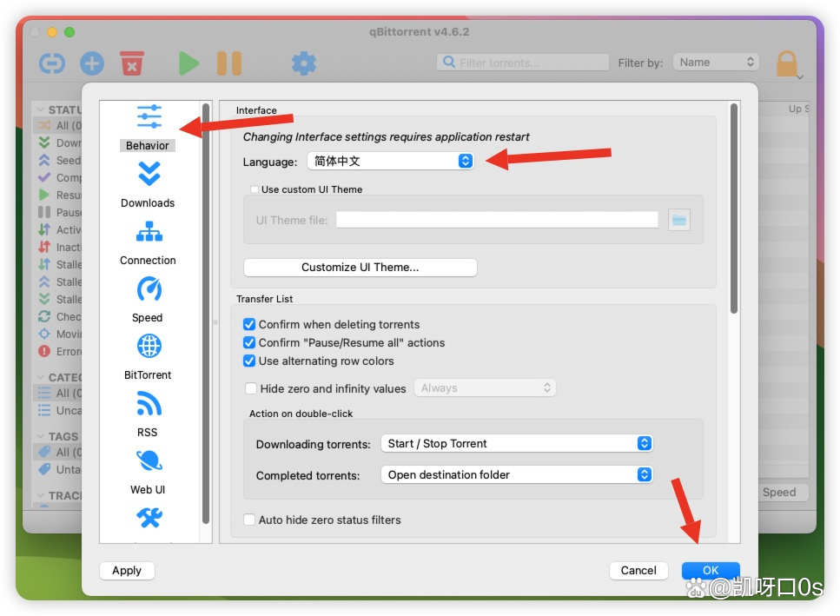Click the delete torrent trash icon
Image resolution: width=840 pixels, height=616 pixels.
132,63
